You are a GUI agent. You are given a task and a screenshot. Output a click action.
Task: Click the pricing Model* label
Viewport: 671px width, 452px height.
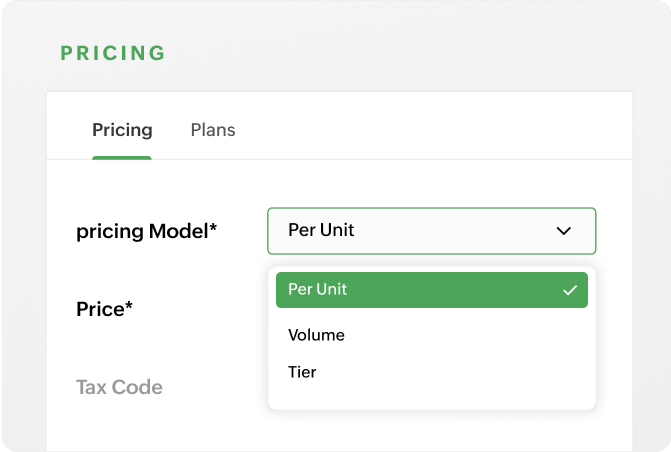tap(146, 232)
